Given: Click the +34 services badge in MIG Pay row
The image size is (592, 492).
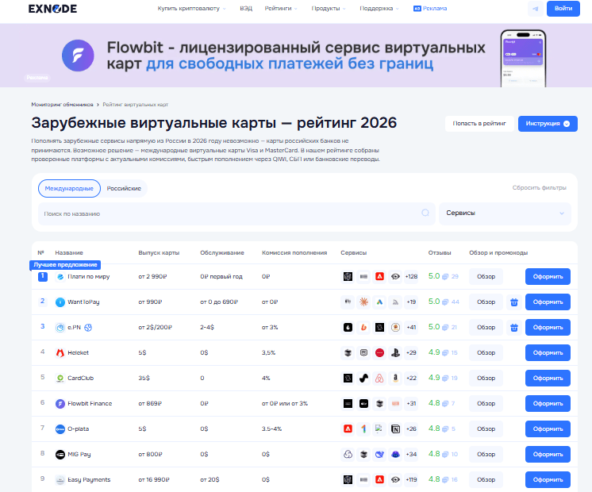Looking at the screenshot, I should click(411, 454).
